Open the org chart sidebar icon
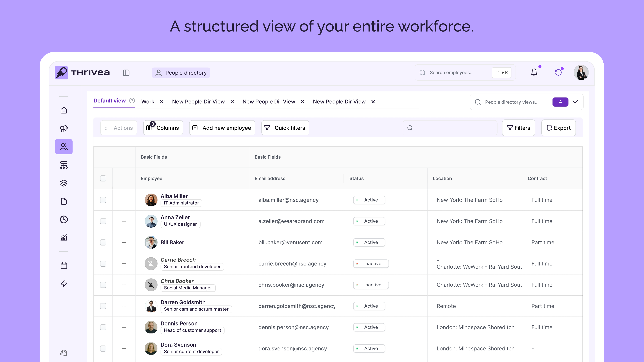 click(x=64, y=165)
